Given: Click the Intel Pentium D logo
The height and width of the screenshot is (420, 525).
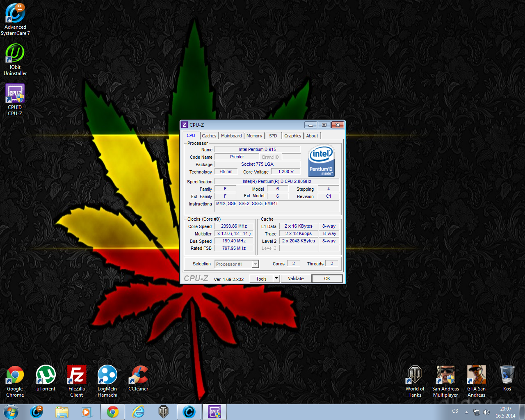Looking at the screenshot, I should (x=322, y=161).
